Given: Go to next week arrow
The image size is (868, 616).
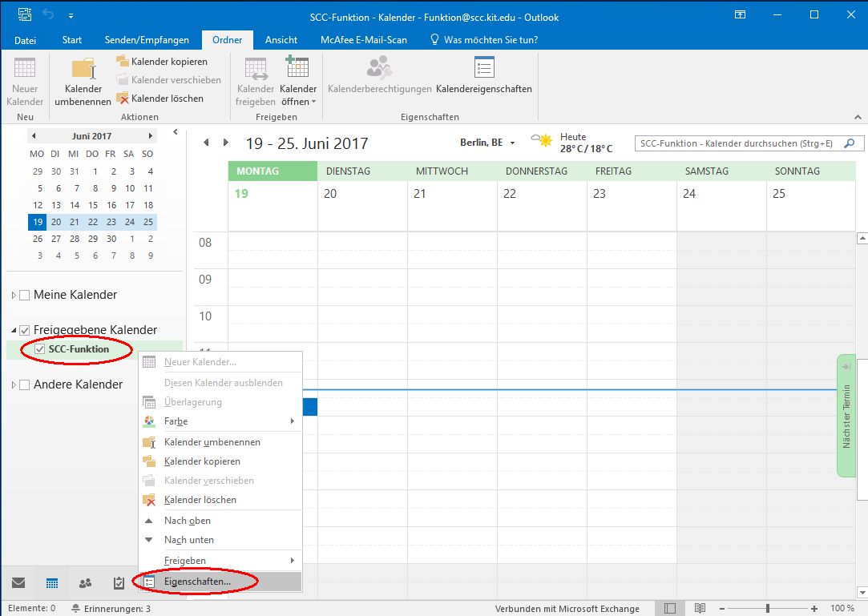Looking at the screenshot, I should pos(226,143).
